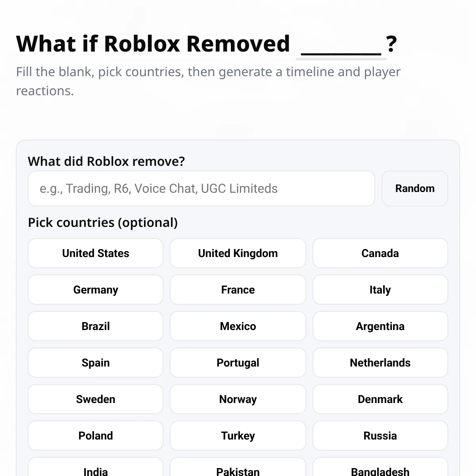This screenshot has height=476, width=476.
Task: Choose Sweden in the country list
Action: pos(96,399)
